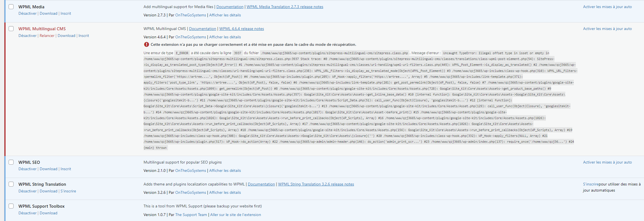Click Afficher les détails for WPML Media
Image resolution: width=644 pixels, height=221 pixels.
click(225, 15)
